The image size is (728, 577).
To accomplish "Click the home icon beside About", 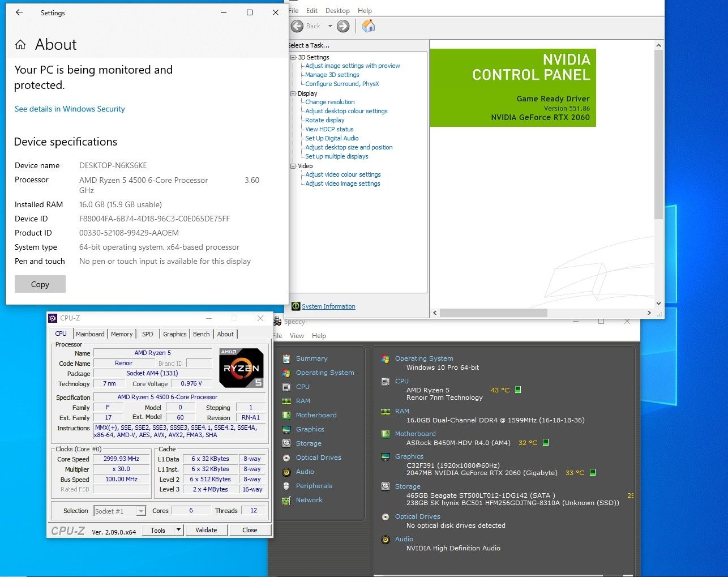I will tap(20, 45).
